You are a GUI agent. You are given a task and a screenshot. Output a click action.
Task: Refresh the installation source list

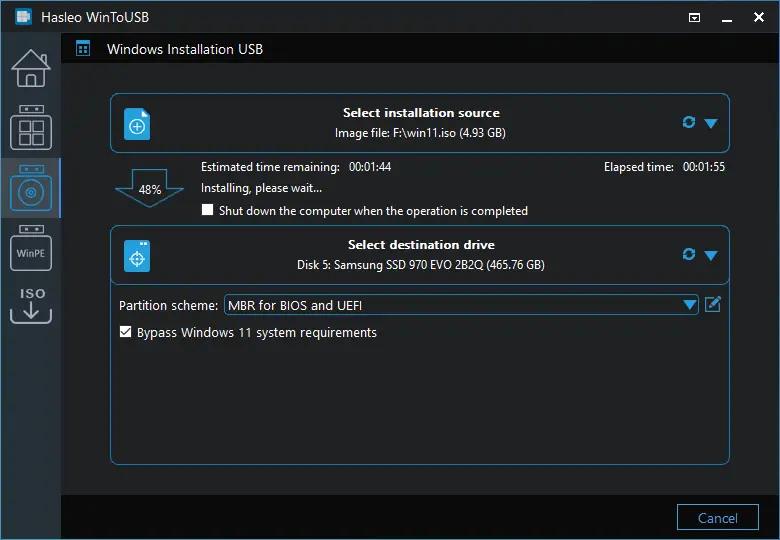pos(688,122)
